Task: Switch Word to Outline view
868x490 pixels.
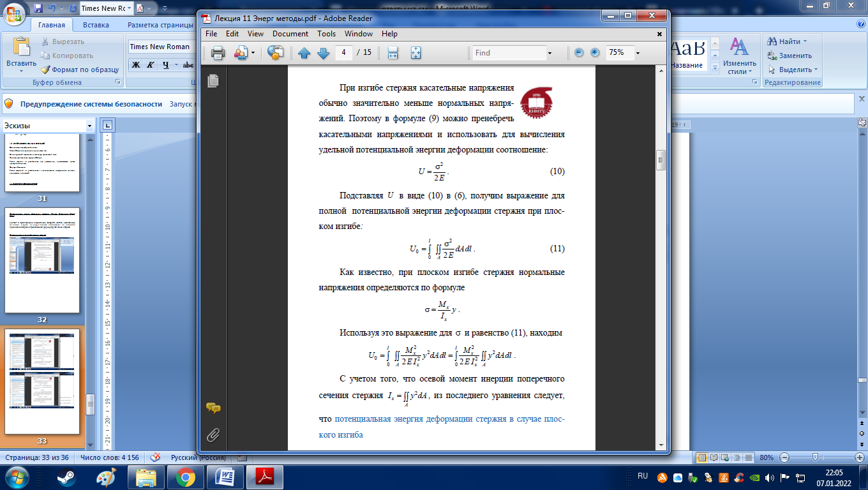Action: 737,457
